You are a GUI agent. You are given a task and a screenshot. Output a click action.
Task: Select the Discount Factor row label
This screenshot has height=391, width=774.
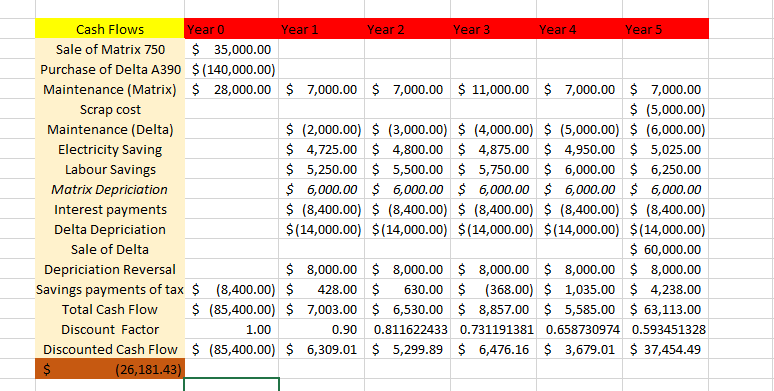pos(110,329)
